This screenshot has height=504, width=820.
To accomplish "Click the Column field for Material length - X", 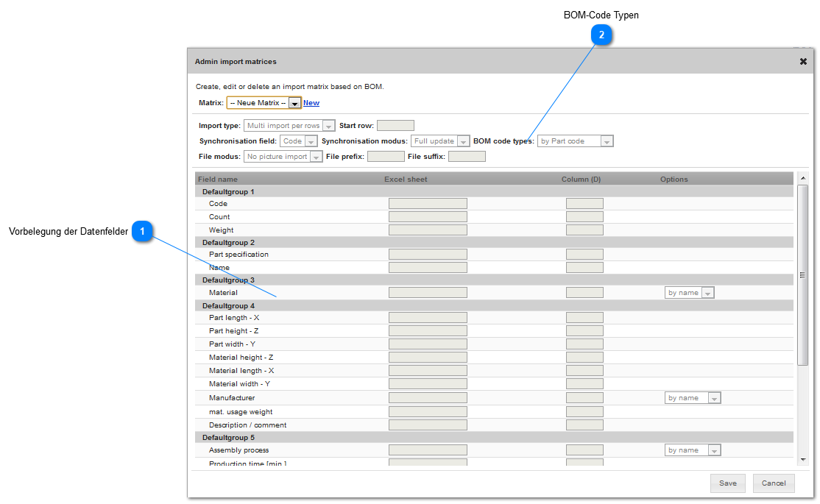I will [x=584, y=371].
